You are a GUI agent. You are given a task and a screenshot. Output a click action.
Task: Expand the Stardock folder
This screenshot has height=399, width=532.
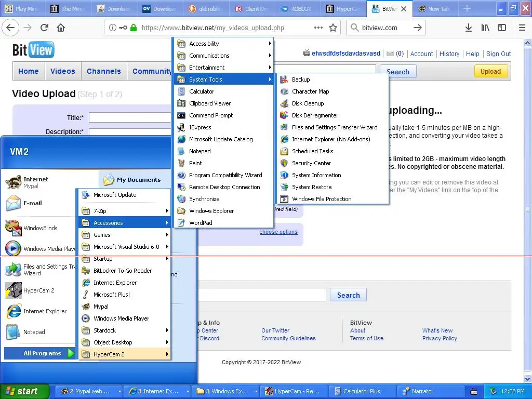point(125,330)
